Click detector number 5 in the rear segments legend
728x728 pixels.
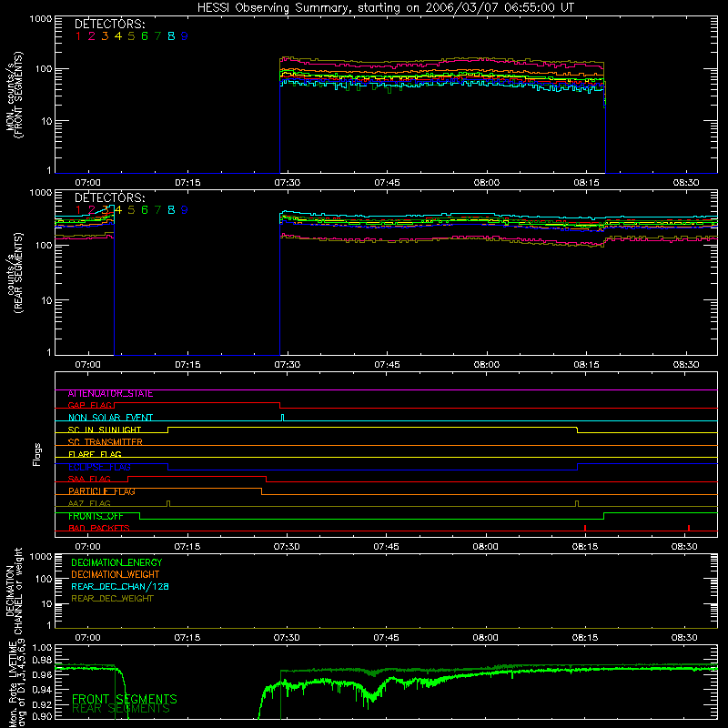pos(131,210)
